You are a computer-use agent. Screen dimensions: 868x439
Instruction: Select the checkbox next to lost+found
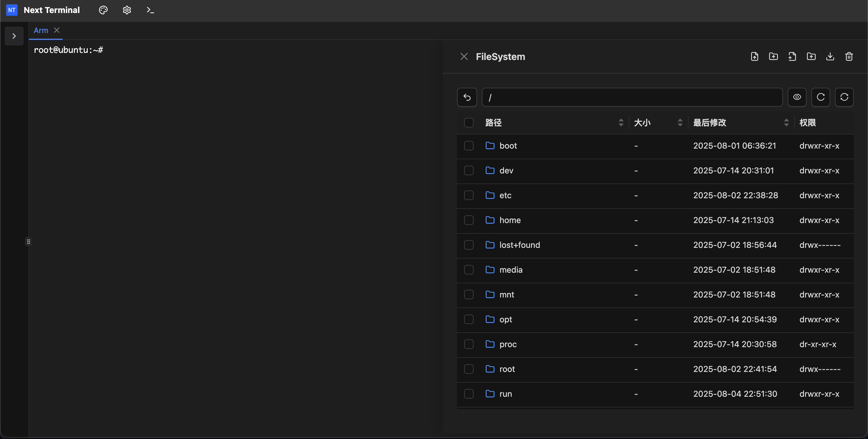[x=469, y=245]
